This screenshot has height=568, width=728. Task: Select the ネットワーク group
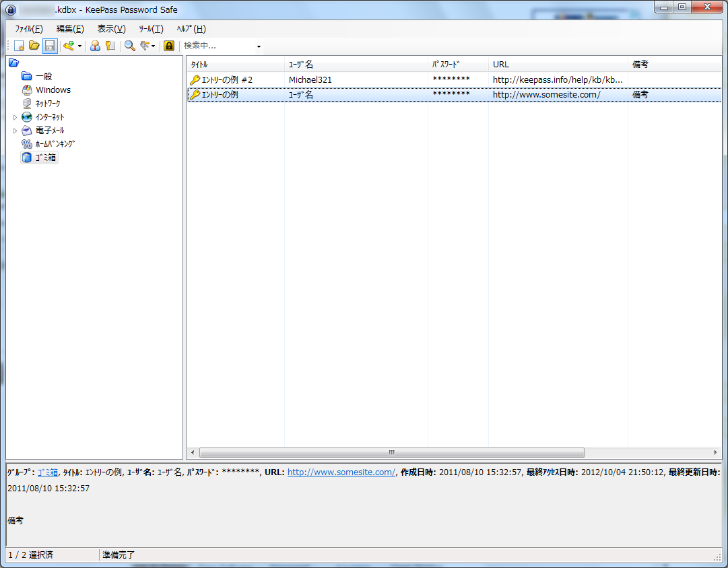[x=48, y=104]
